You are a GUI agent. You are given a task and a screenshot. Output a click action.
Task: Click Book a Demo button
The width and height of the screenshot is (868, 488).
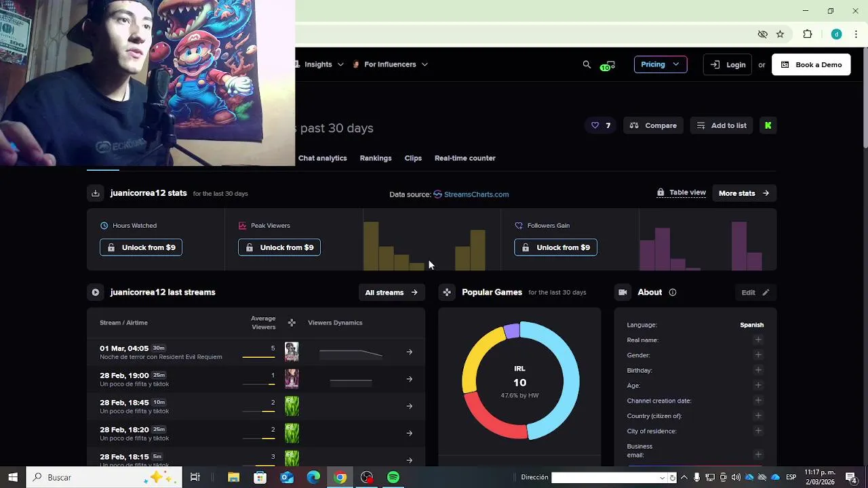[811, 64]
